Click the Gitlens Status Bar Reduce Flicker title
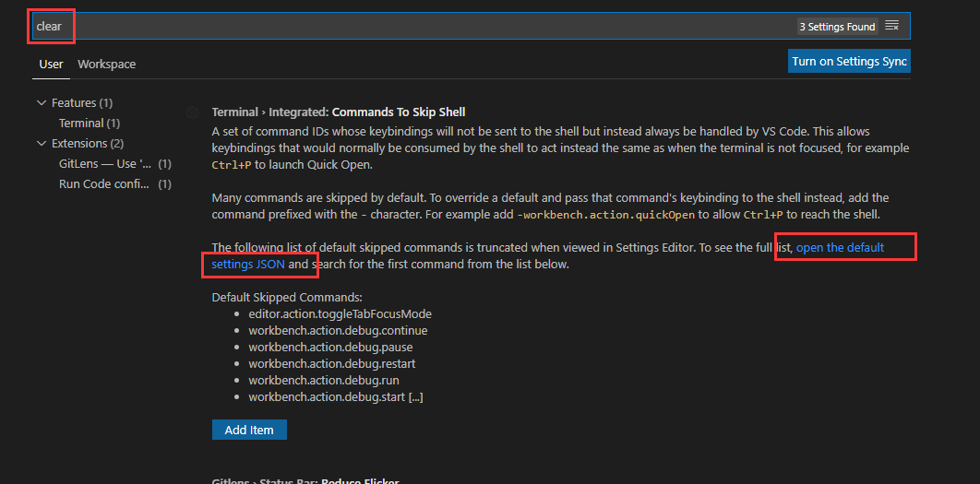This screenshot has width=980, height=484. pos(305,481)
